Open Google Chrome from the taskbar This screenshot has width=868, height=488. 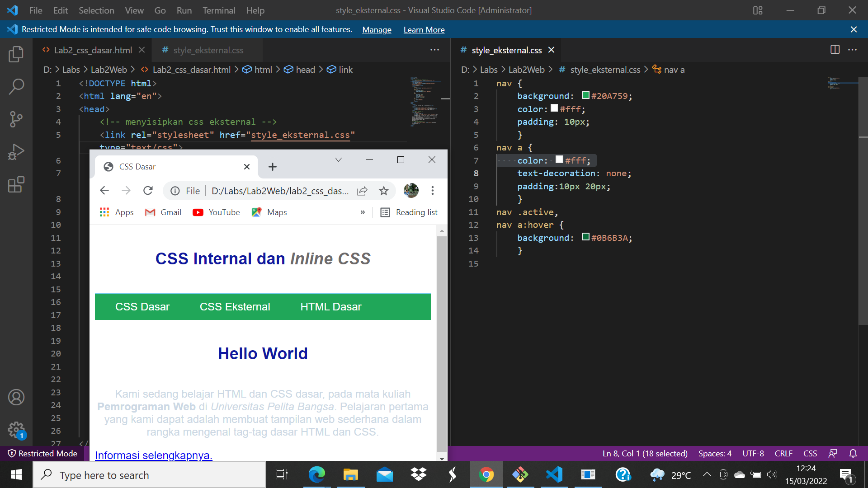(x=486, y=474)
